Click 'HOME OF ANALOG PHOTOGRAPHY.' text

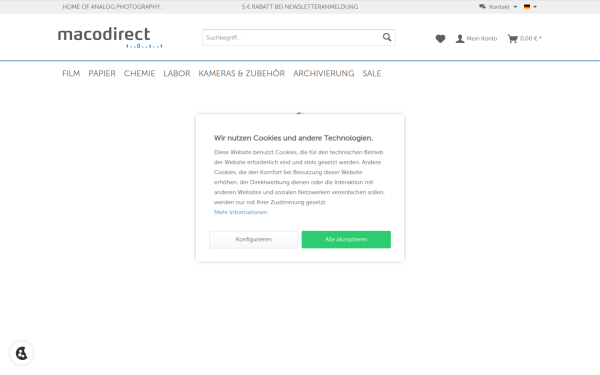(112, 7)
